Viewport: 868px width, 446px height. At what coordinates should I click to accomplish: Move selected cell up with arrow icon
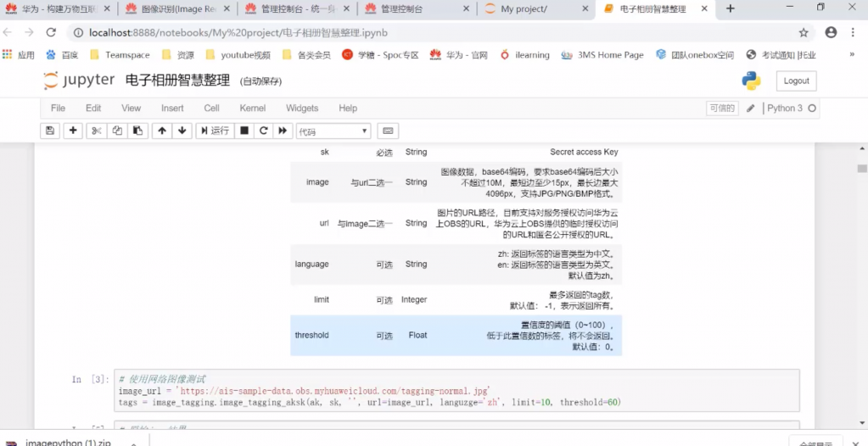(x=162, y=131)
